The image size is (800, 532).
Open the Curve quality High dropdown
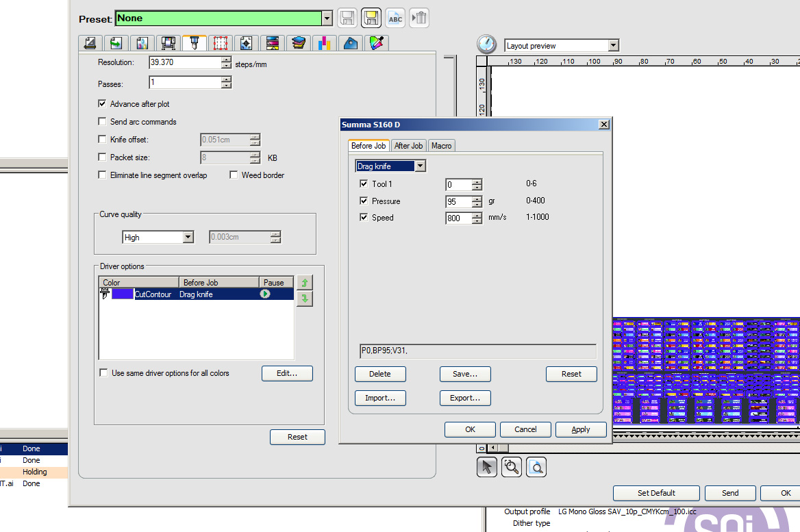[x=188, y=237]
